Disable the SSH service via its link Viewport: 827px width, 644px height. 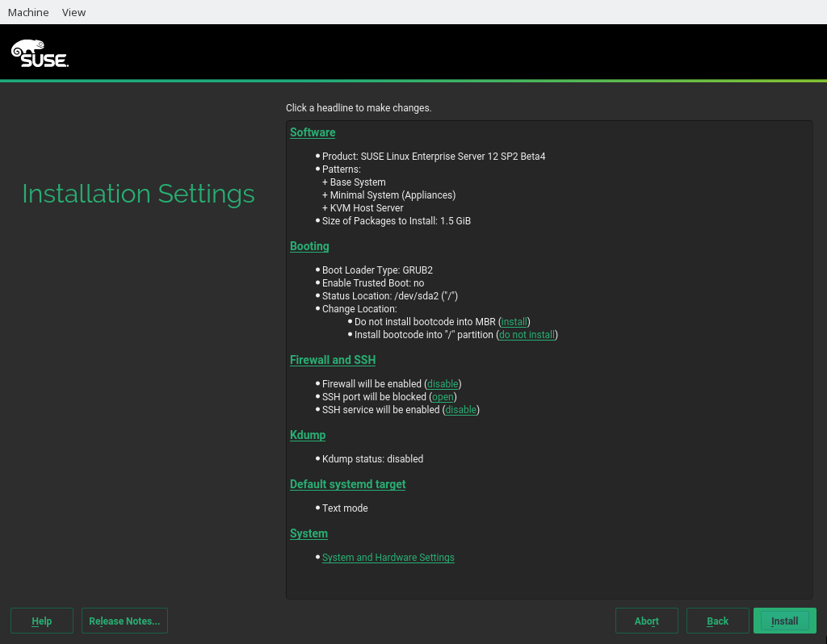461,410
